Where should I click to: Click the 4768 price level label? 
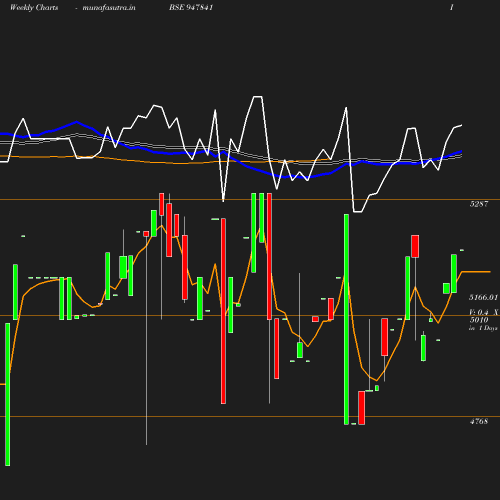[x=479, y=421]
